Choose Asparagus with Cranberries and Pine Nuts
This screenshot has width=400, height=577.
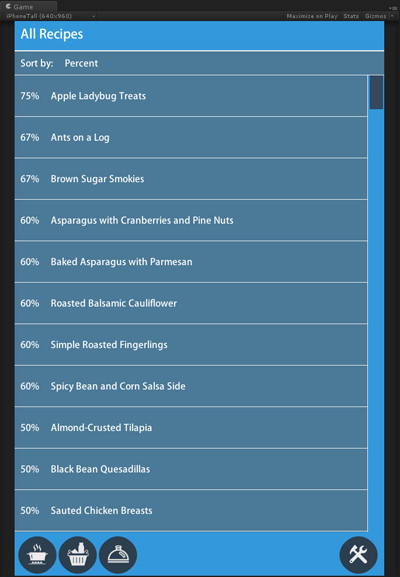click(191, 220)
